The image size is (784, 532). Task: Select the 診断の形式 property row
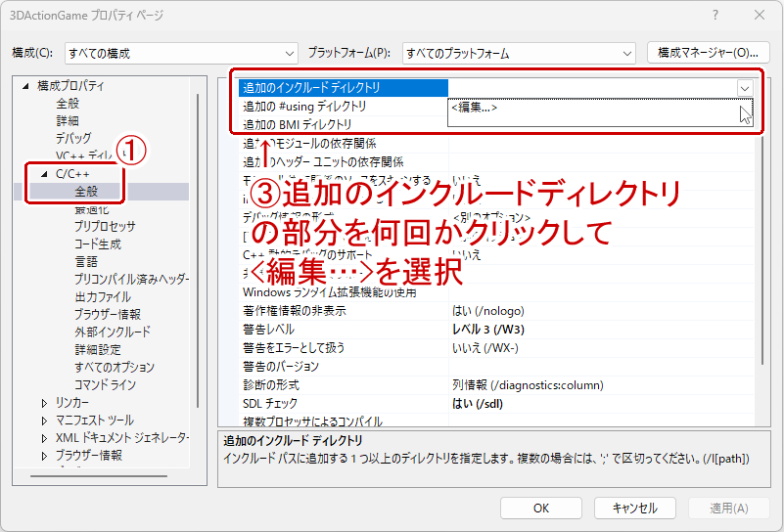[496, 385]
